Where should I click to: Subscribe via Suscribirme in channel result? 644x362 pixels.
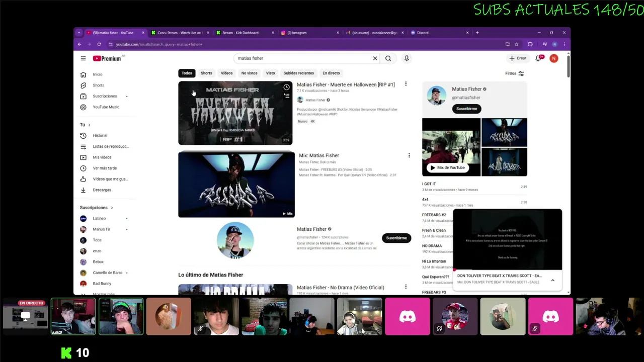[x=396, y=238]
